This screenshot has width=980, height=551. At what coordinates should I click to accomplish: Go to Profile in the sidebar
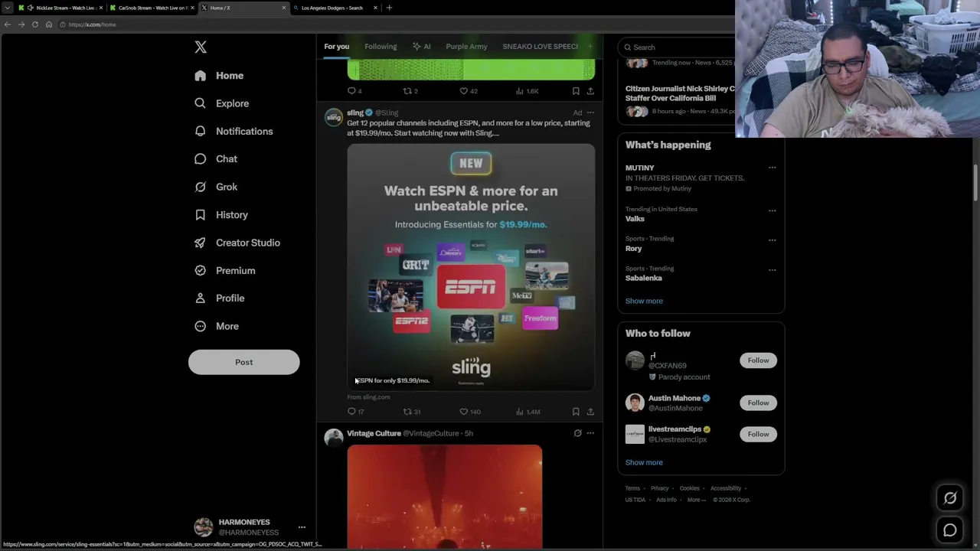[x=220, y=298]
